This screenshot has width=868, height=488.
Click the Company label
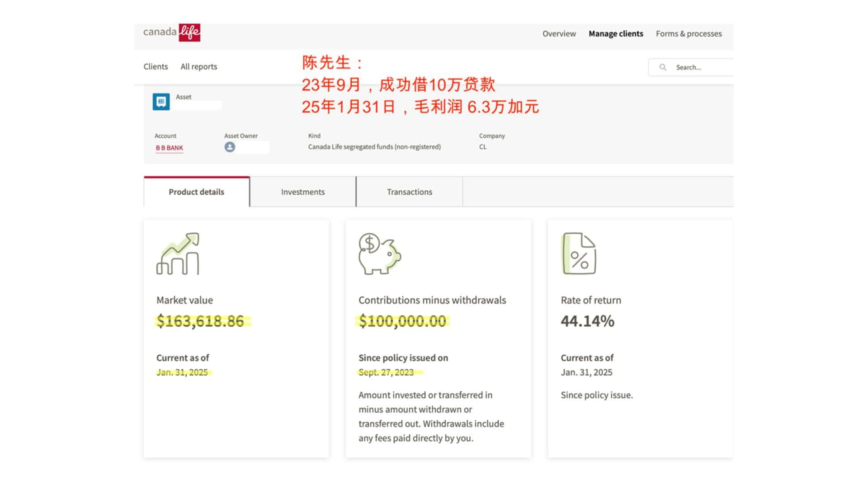point(492,136)
